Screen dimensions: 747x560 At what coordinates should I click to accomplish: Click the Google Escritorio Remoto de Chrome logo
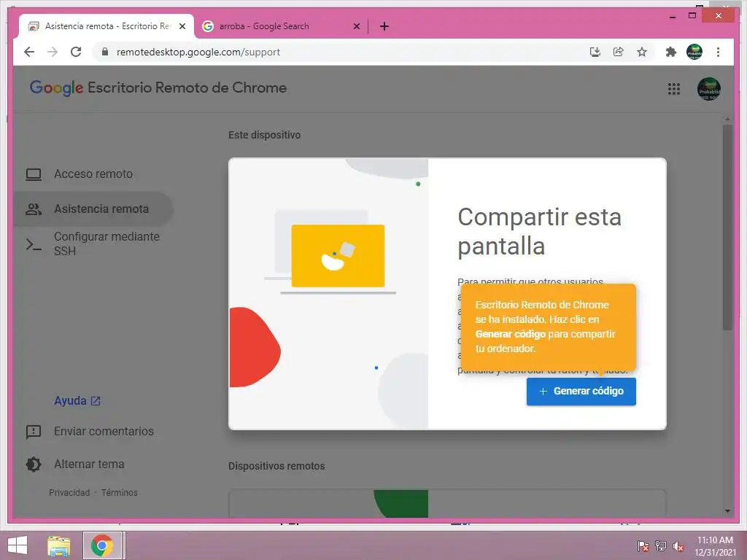pyautogui.click(x=158, y=88)
